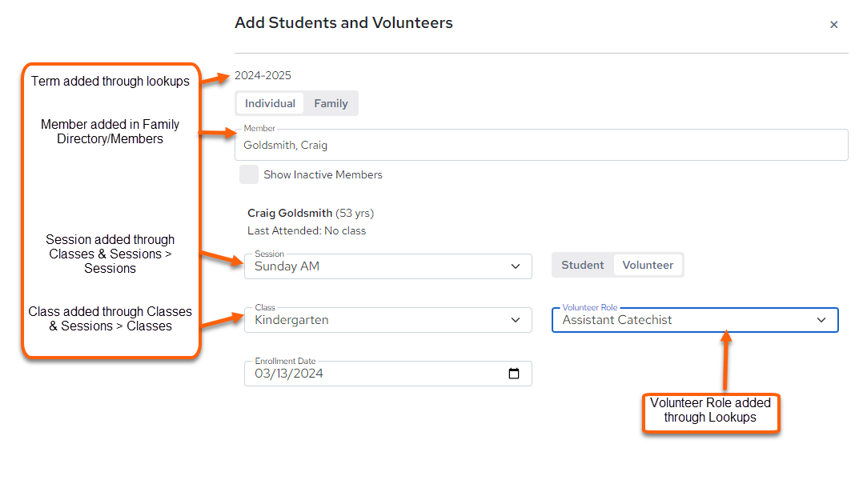Click the Last Attended: No class text
Image resolution: width=859 pixels, height=504 pixels.
pyautogui.click(x=307, y=231)
